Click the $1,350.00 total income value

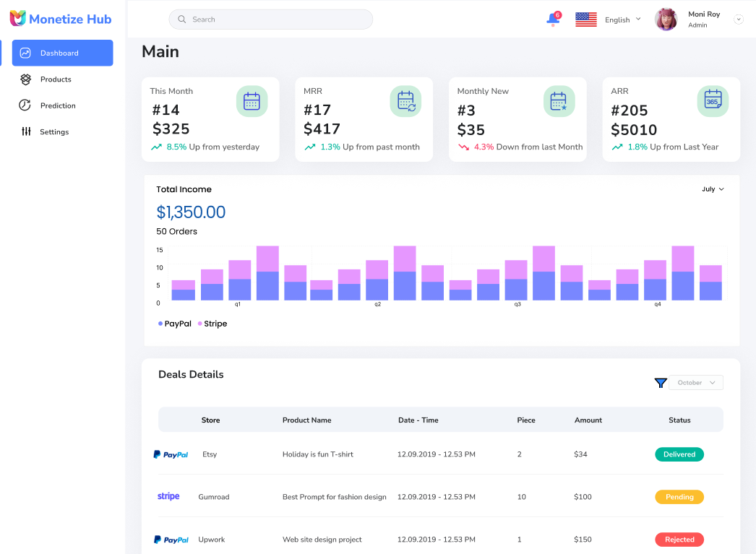[191, 212]
